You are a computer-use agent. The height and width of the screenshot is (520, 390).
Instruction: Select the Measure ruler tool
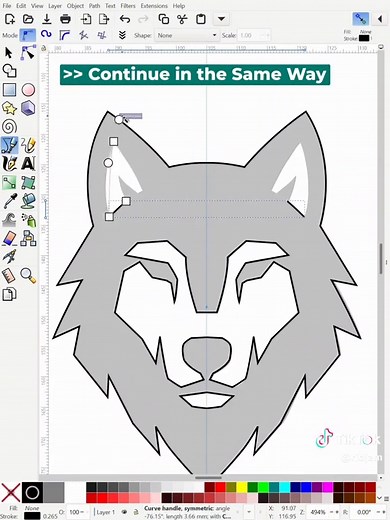click(9, 275)
